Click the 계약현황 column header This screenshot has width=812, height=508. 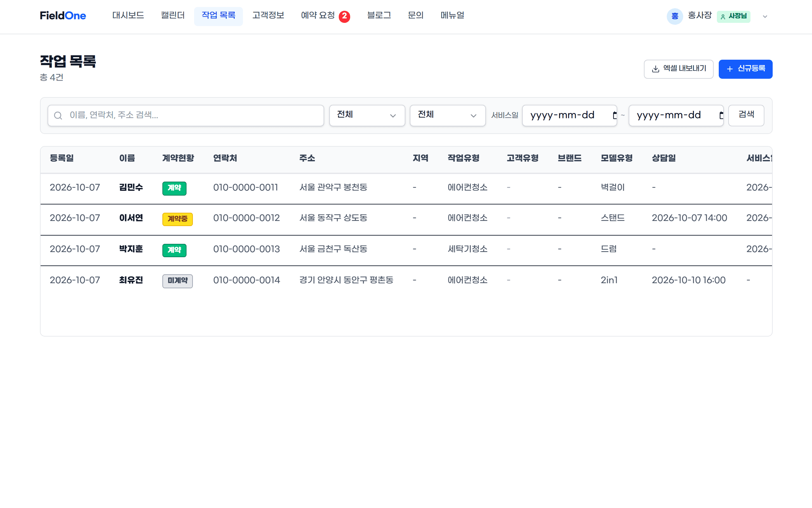[178, 158]
